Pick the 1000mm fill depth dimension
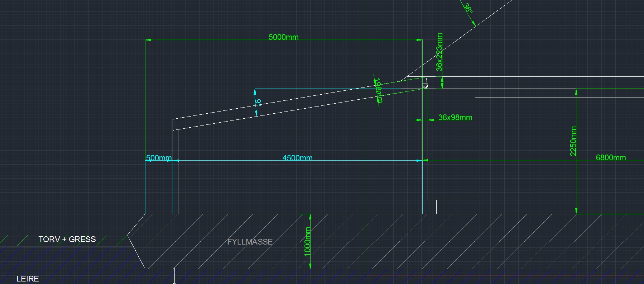The image size is (644, 284). 307,242
